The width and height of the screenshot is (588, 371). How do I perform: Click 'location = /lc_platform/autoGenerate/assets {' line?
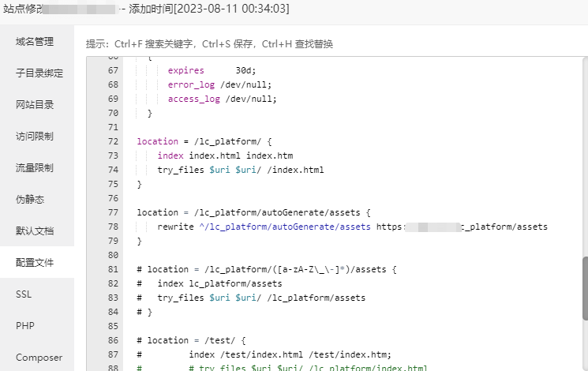(x=253, y=212)
